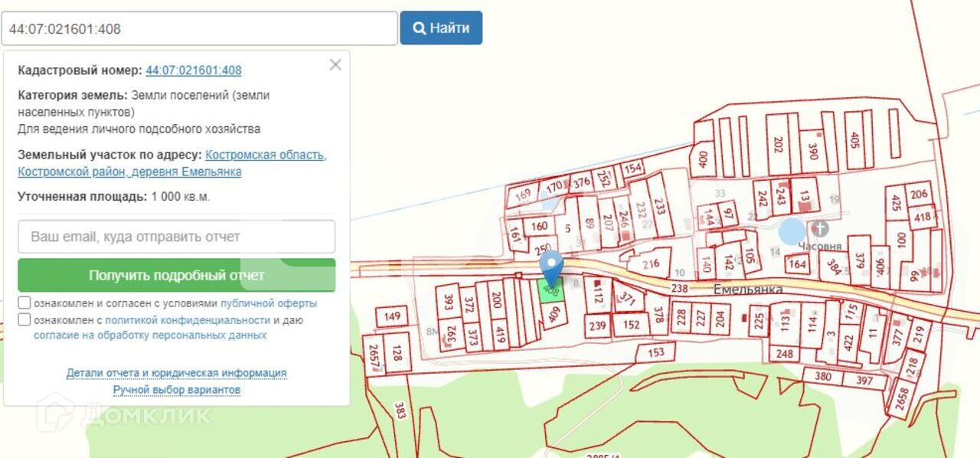Select parcel 154 on the map
This screenshot has height=458, width=980.
(x=632, y=168)
